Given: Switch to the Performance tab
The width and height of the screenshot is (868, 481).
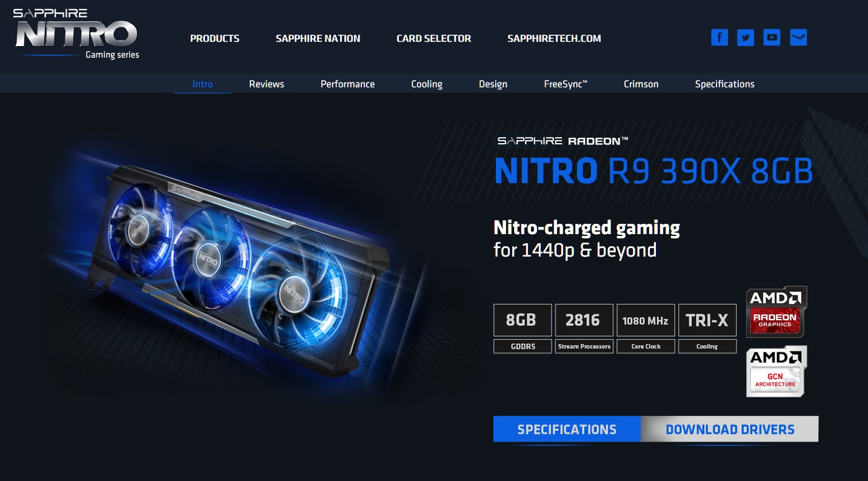Looking at the screenshot, I should pyautogui.click(x=347, y=84).
